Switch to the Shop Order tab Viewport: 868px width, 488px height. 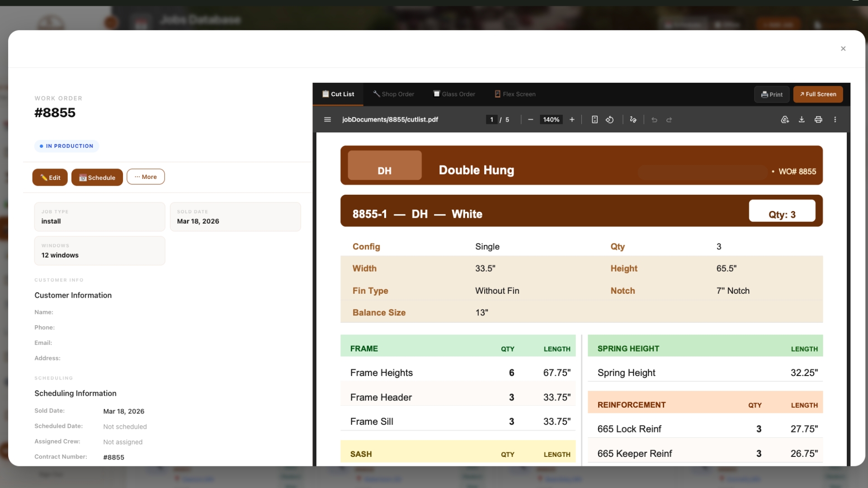tap(393, 94)
